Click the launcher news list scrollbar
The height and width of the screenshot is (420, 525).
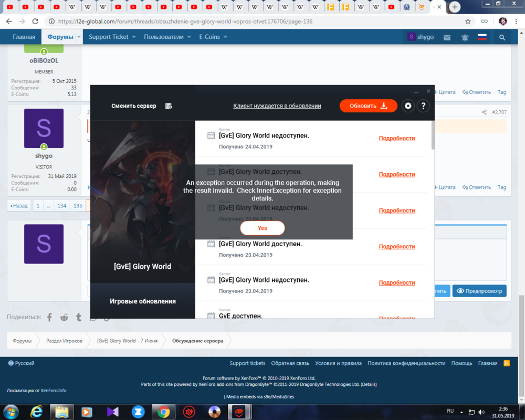coord(433,135)
